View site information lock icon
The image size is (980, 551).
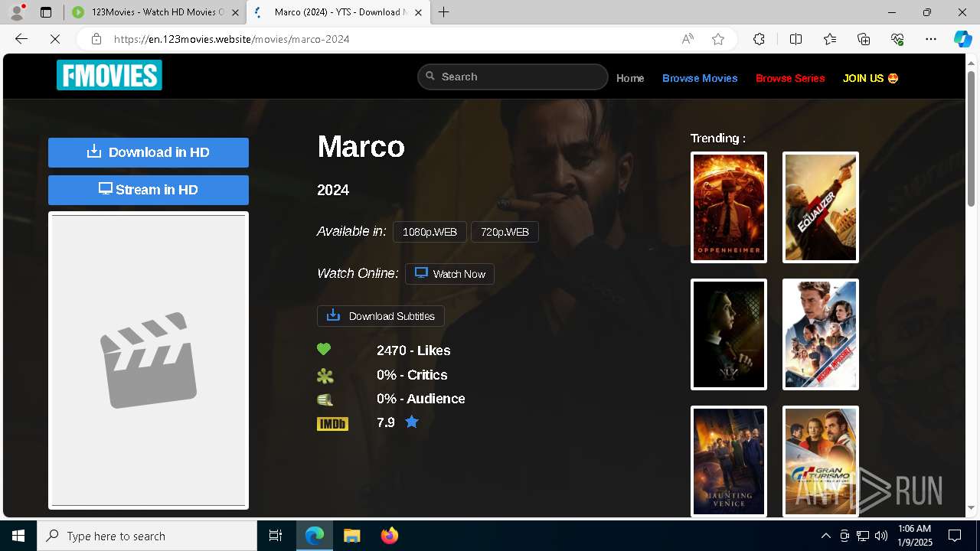pos(96,39)
